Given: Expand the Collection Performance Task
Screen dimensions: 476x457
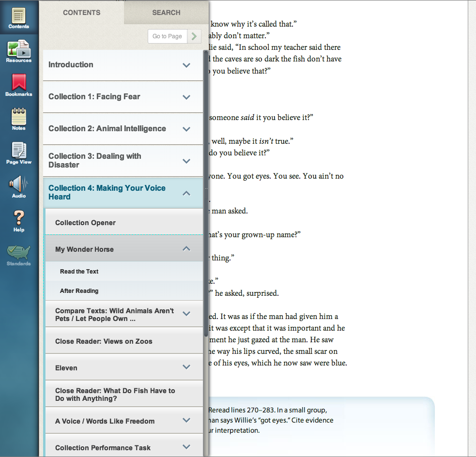Looking at the screenshot, I should pyautogui.click(x=186, y=447).
